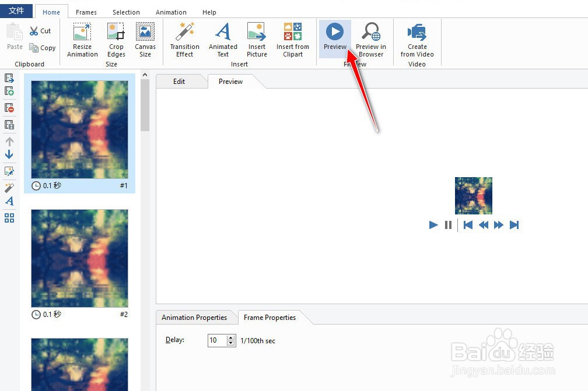
Task: Select the third frame thumbnail
Action: (79, 364)
